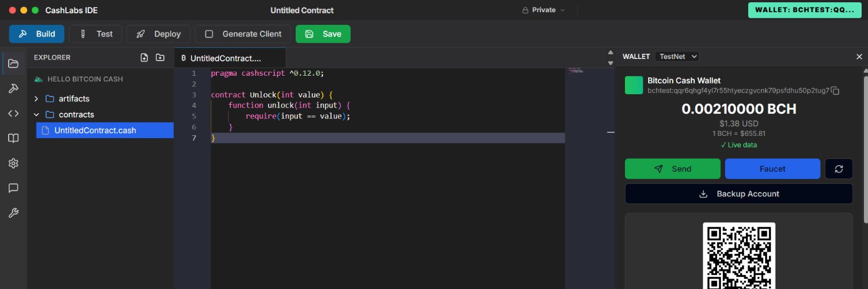The height and width of the screenshot is (289, 868).
Task: Click the Deploy toolbar button
Action: tap(159, 34)
